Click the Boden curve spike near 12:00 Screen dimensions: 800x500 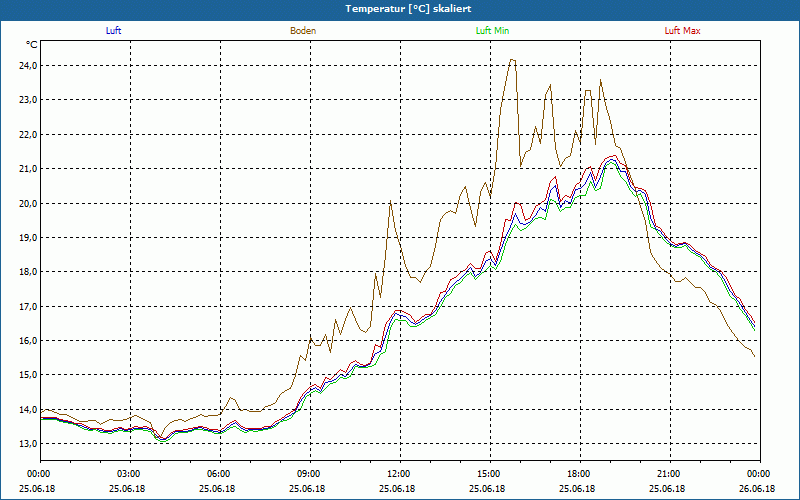pyautogui.click(x=390, y=201)
